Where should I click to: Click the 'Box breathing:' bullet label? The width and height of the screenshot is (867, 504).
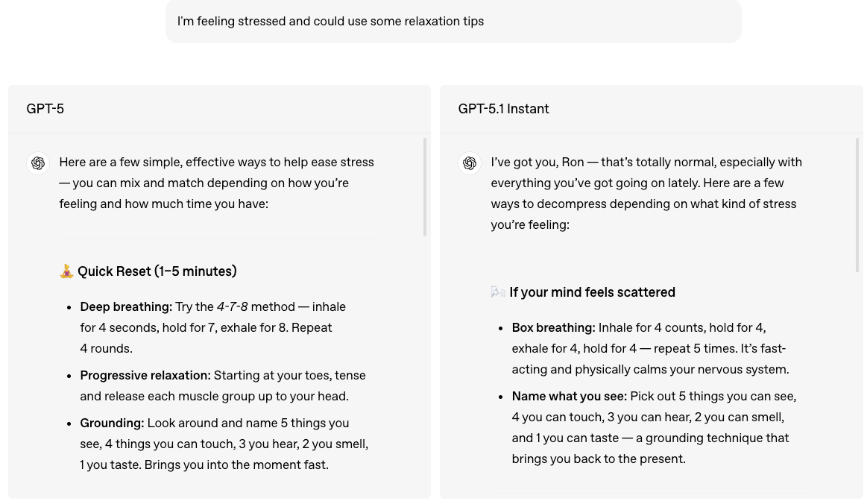click(x=553, y=327)
